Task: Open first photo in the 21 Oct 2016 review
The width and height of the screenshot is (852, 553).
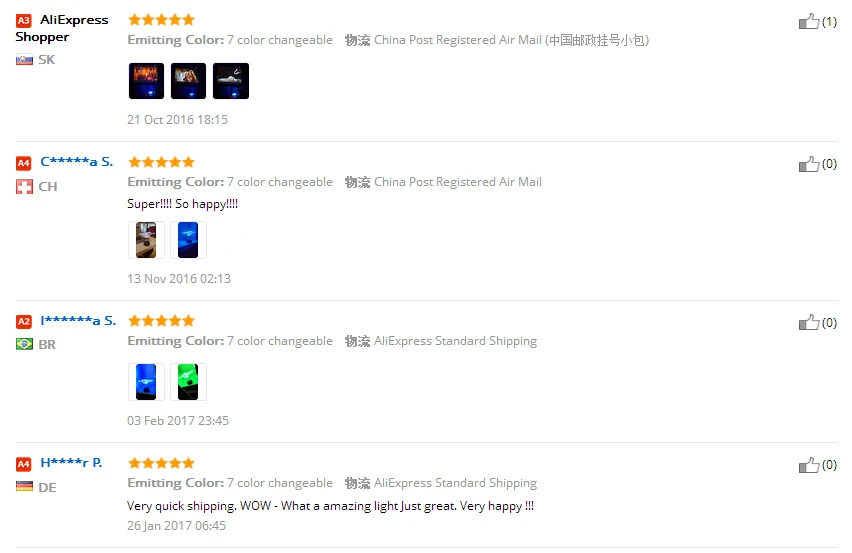Action: coord(146,81)
